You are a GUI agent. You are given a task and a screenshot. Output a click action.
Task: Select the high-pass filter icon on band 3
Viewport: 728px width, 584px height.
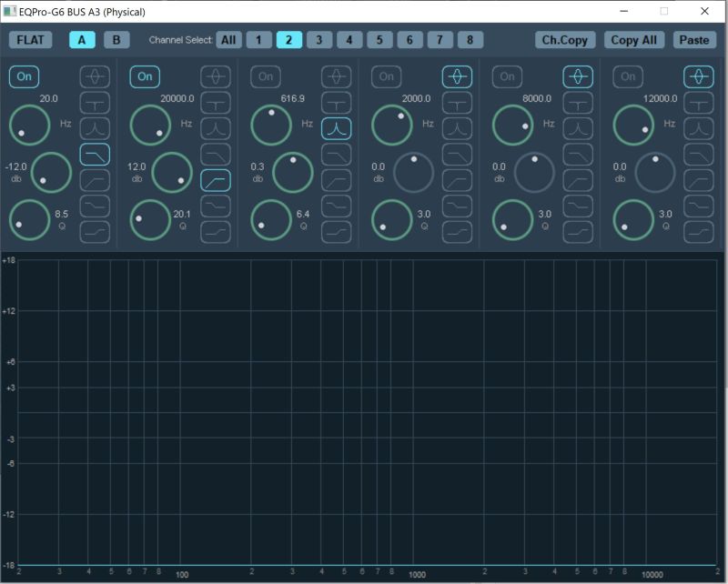[x=335, y=181]
